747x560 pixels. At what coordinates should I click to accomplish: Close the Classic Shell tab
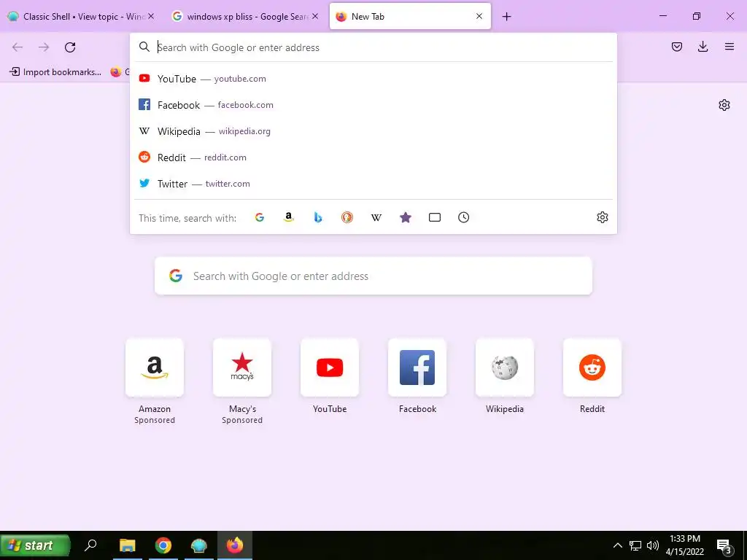click(150, 16)
